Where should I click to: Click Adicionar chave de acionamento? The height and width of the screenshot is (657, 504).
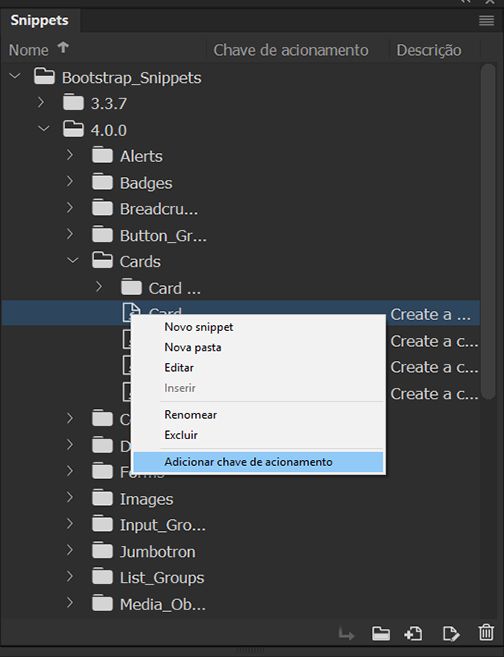258,462
